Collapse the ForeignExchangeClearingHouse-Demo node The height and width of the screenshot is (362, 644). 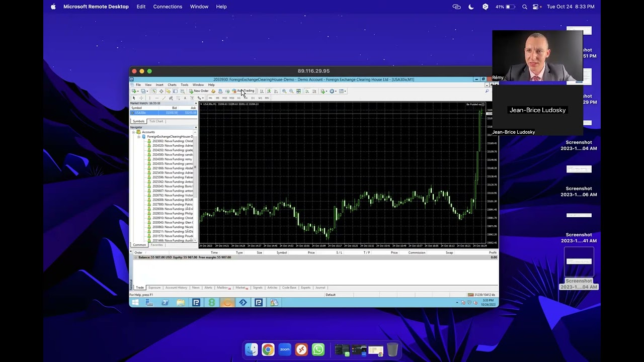[x=138, y=137]
